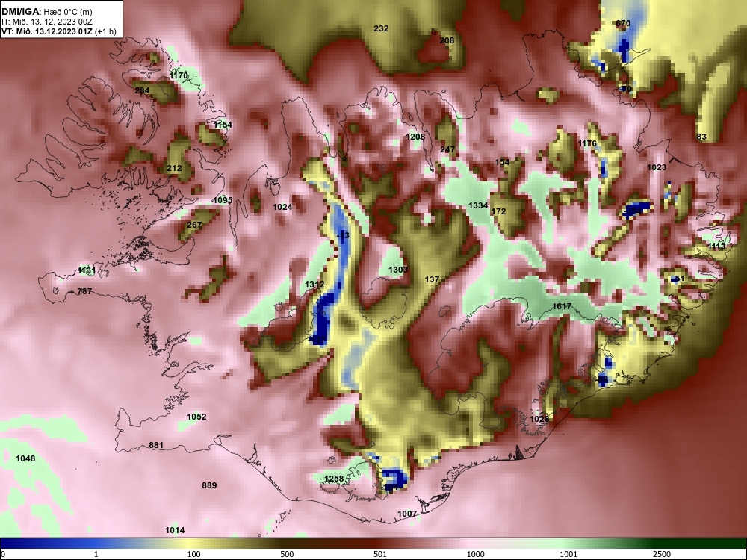
Task: Click the 787 map value
Action: click(x=84, y=291)
